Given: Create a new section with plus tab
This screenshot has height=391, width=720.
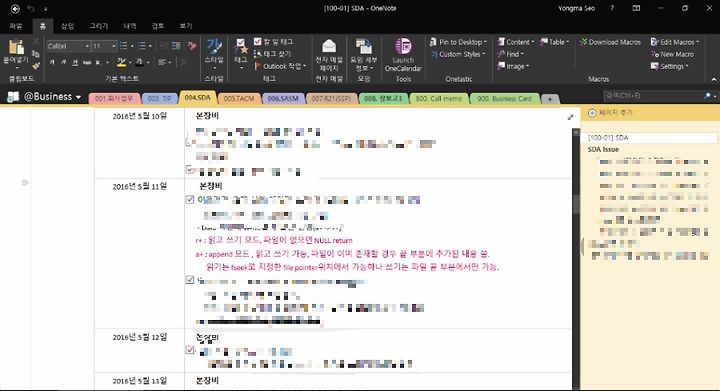Looking at the screenshot, I should [550, 99].
